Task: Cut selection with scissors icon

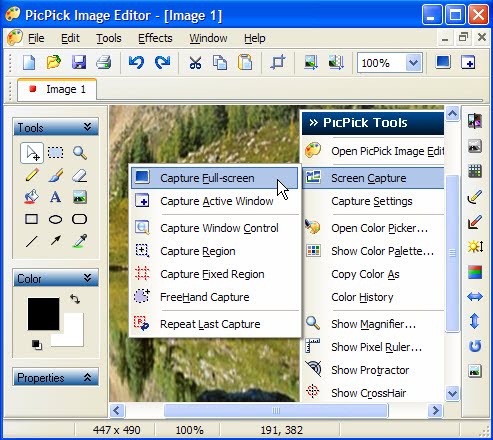Action: tap(195, 62)
